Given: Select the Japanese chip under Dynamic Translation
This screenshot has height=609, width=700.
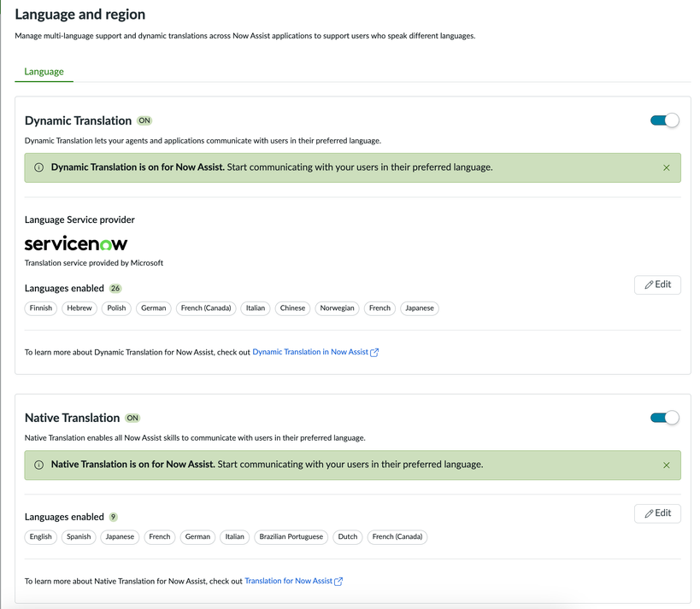Looking at the screenshot, I should point(420,308).
